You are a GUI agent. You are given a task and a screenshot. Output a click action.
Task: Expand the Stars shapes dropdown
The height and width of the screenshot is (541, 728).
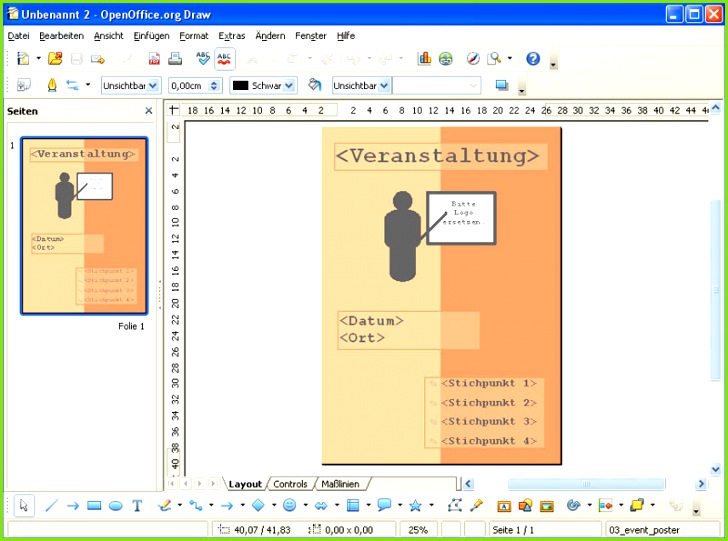431,505
